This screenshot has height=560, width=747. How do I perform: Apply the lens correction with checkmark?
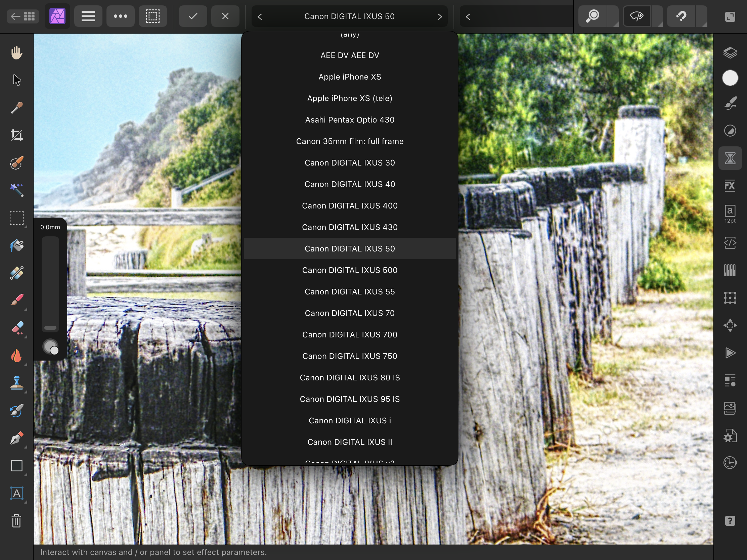(x=193, y=16)
